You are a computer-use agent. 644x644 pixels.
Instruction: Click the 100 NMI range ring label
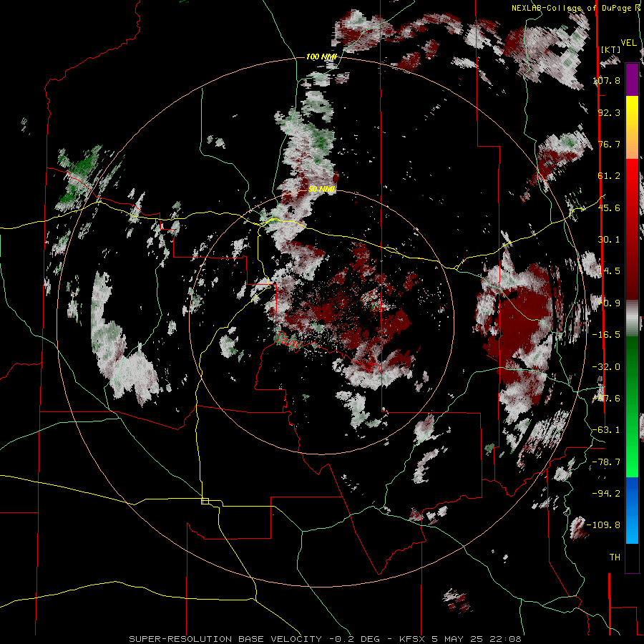[x=321, y=57]
